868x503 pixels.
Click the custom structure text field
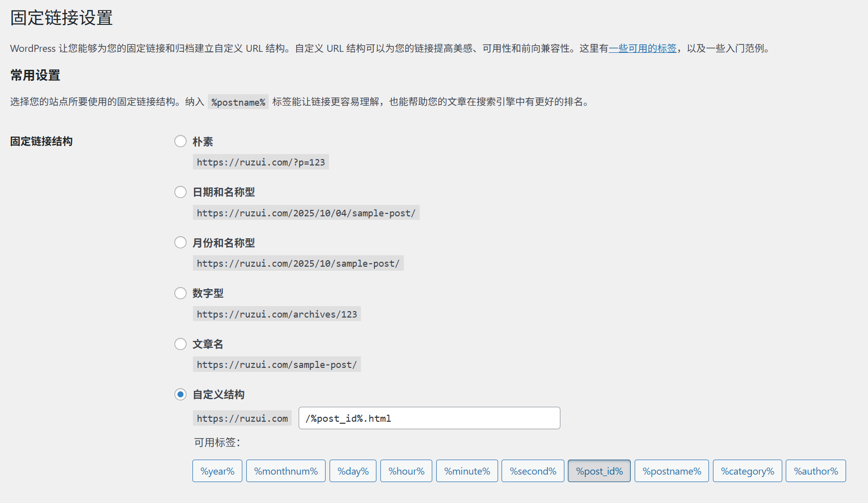click(429, 418)
